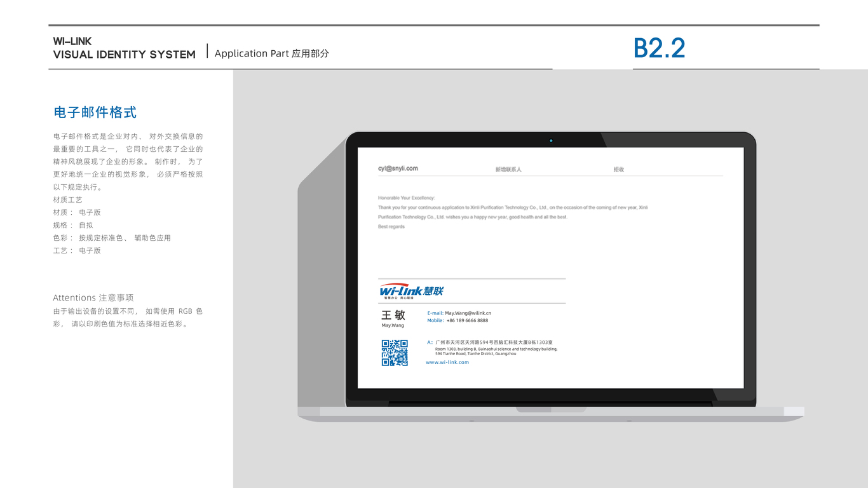Click the Application Part 应用部分 header label
The height and width of the screenshot is (488, 868).
coord(272,53)
